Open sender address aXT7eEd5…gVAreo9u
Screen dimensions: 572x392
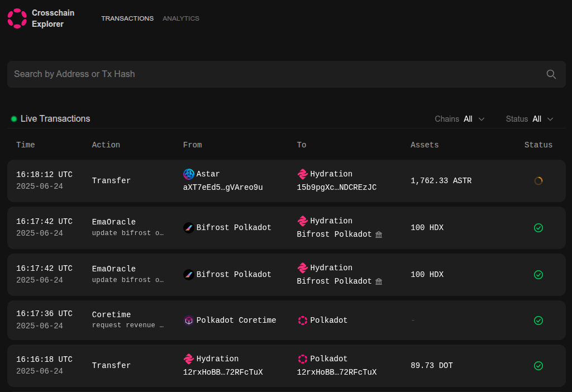[x=223, y=188]
